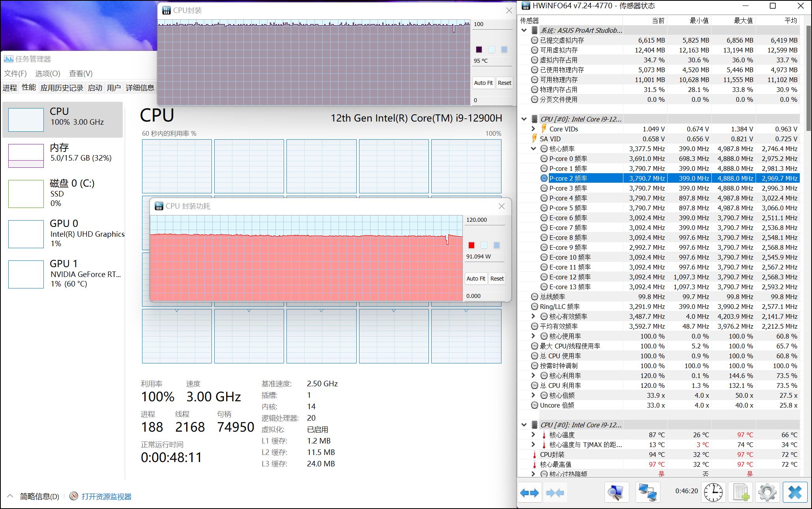The width and height of the screenshot is (812, 509).
Task: Click Reset in the CPU封装 graph window
Action: coord(504,83)
